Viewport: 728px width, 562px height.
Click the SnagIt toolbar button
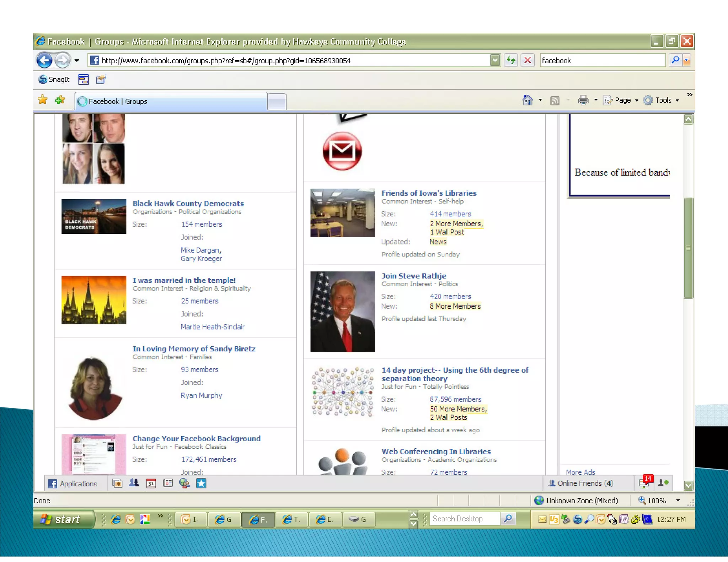click(54, 80)
